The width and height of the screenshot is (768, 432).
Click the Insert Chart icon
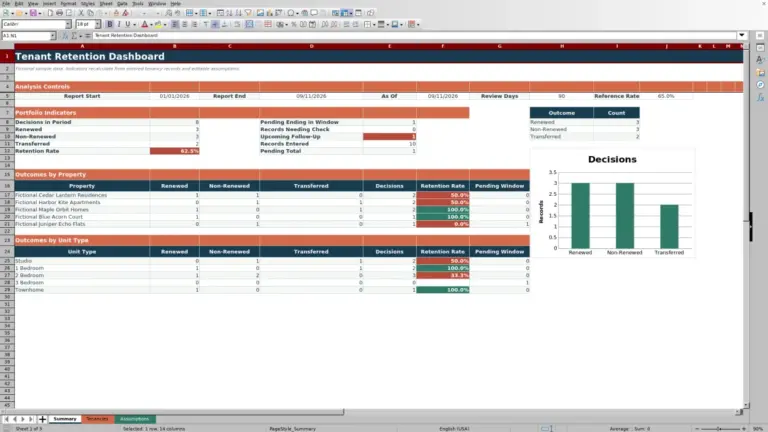[x=269, y=13]
